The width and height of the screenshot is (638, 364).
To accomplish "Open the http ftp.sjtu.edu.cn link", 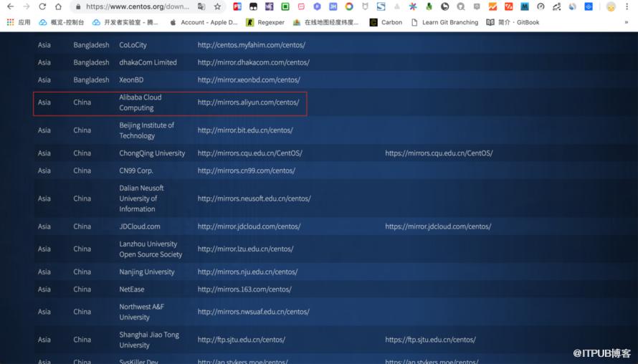I will tap(242, 340).
